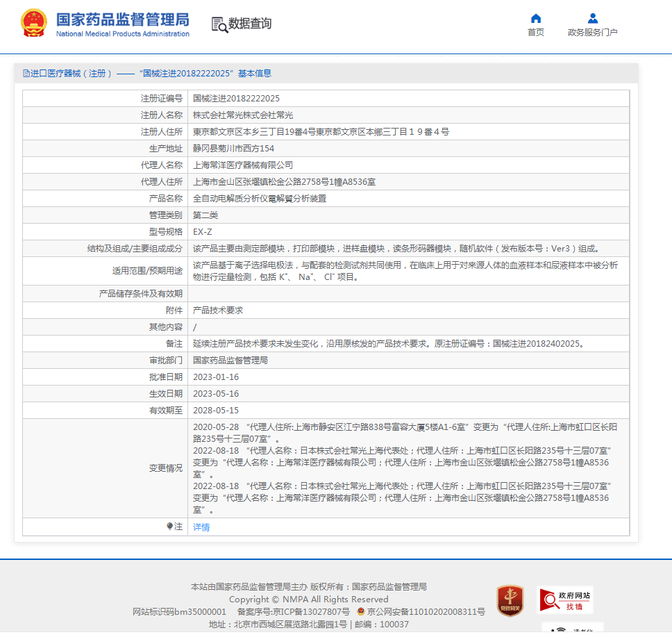This screenshot has width=672, height=644.
Task: Click the police badge icon near 京公网安备
Action: tap(360, 611)
